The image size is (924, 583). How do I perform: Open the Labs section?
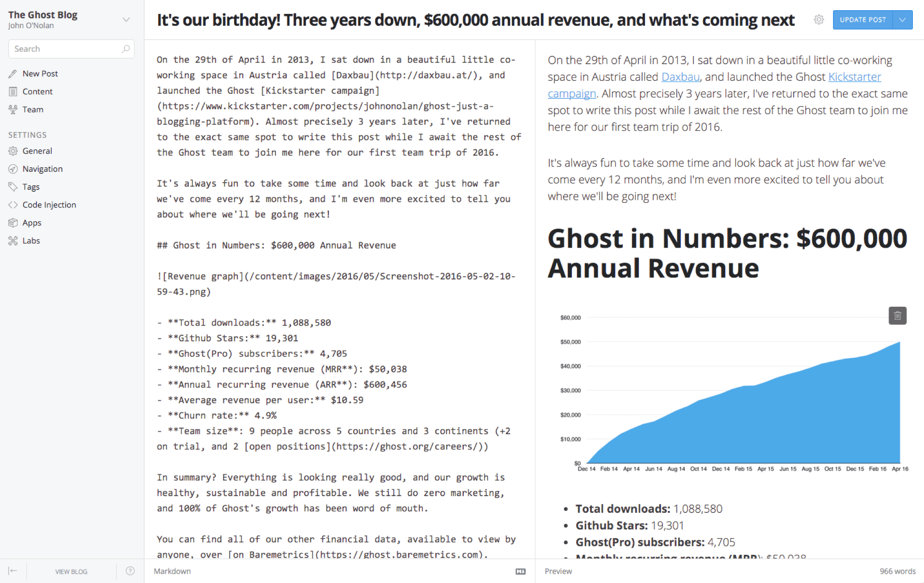point(32,240)
